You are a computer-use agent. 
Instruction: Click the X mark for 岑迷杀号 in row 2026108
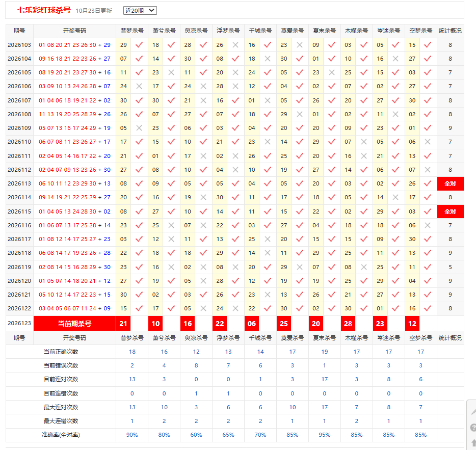(x=395, y=114)
